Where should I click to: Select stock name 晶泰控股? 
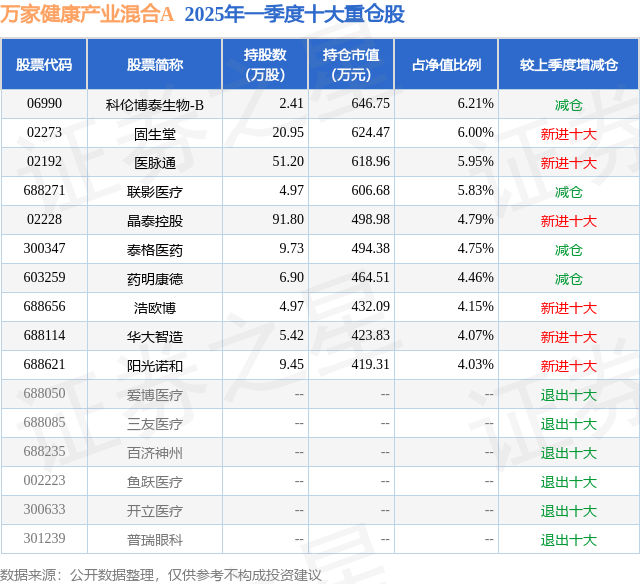[x=155, y=221]
